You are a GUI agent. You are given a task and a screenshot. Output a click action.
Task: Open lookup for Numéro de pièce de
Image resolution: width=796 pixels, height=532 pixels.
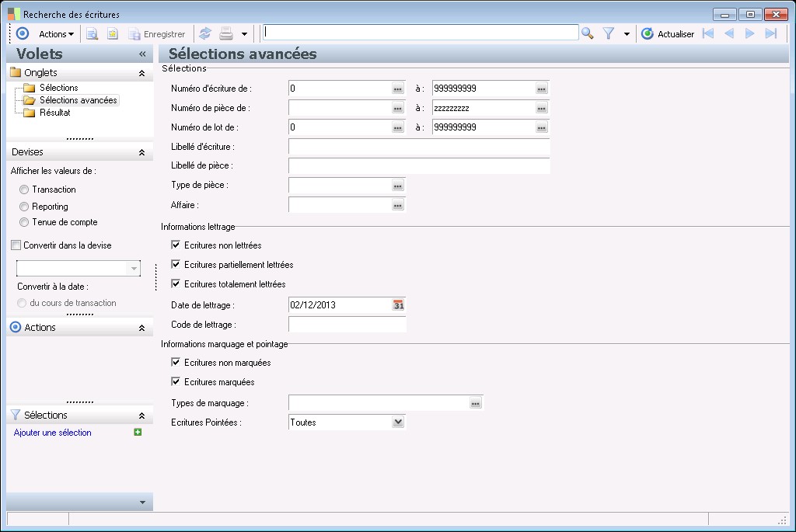point(397,108)
